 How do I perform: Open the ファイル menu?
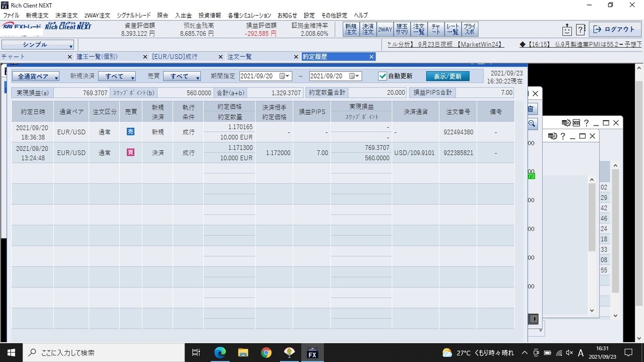tap(11, 16)
